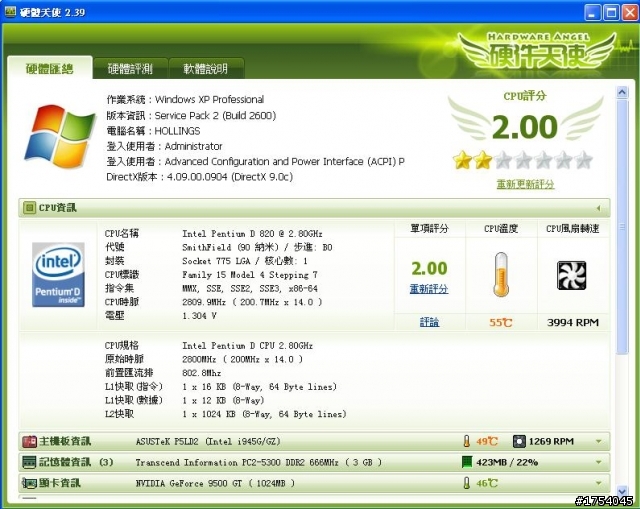Click the 49°C motherboard temperature value

point(487,442)
